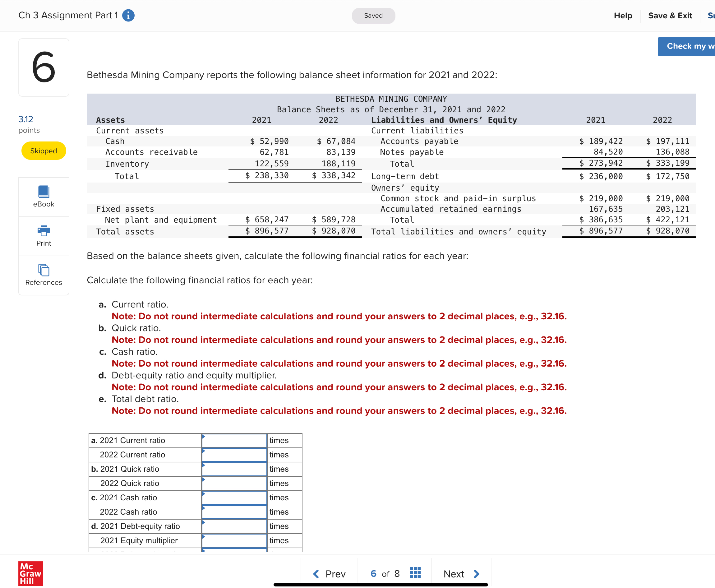Open the question navigation grid
Screen dimensions: 715x588
click(415, 573)
